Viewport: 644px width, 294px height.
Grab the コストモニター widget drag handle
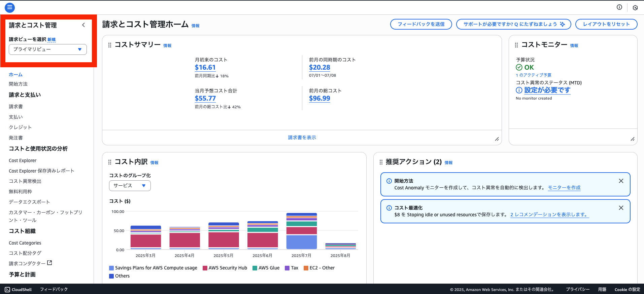(x=516, y=45)
